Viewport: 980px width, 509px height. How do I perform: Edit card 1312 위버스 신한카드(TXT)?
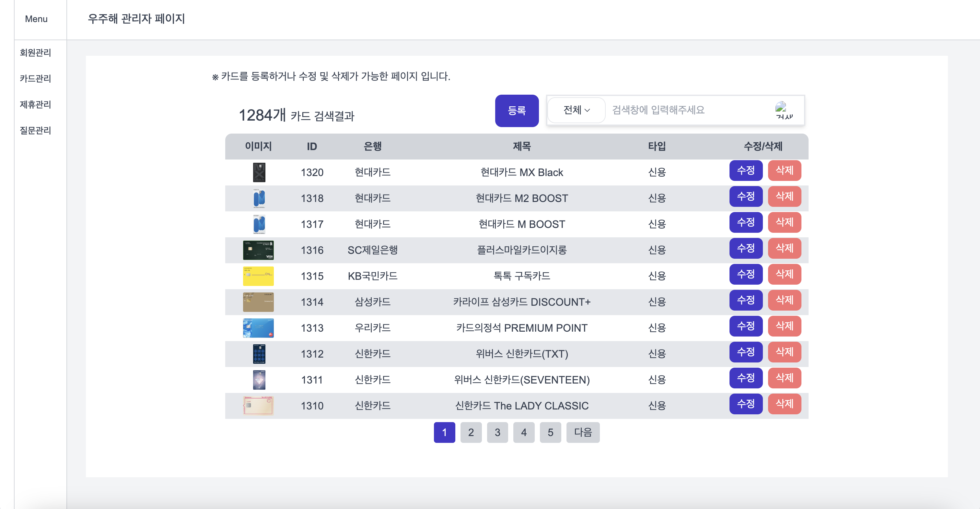[x=746, y=352]
